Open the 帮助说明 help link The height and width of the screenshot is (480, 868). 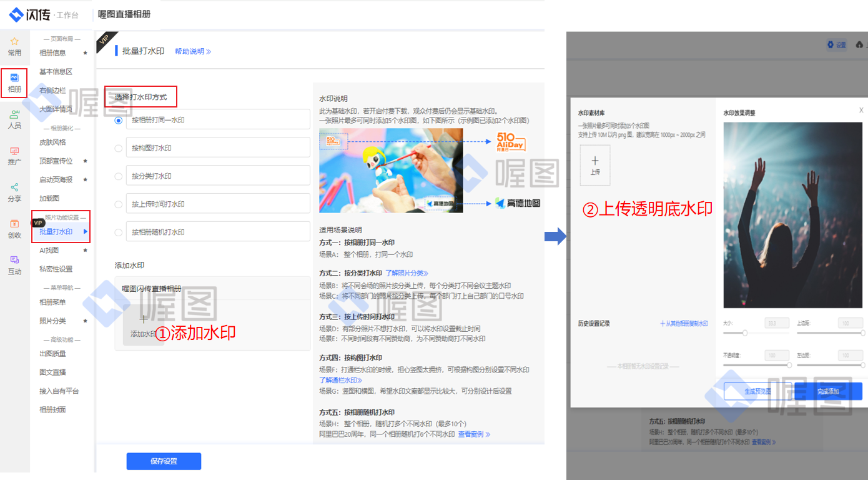192,51
